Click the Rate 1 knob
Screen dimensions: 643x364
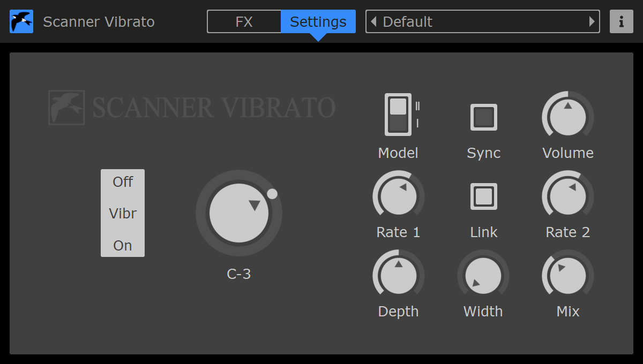point(398,196)
